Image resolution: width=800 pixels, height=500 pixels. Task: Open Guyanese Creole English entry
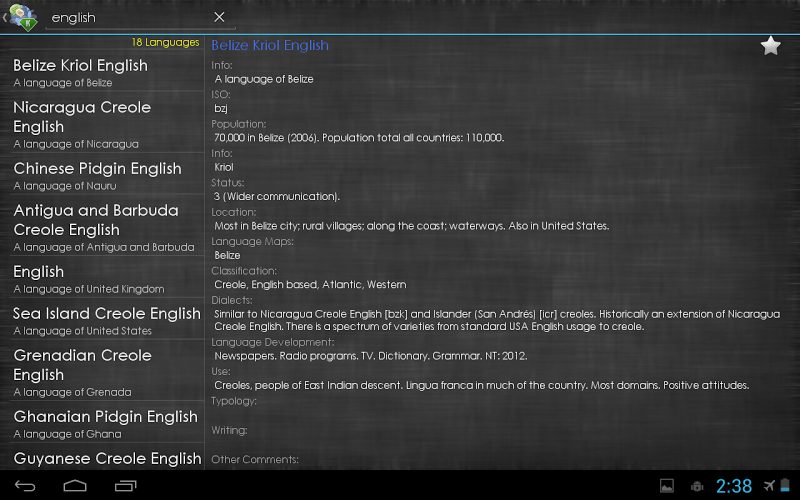pyautogui.click(x=106, y=459)
